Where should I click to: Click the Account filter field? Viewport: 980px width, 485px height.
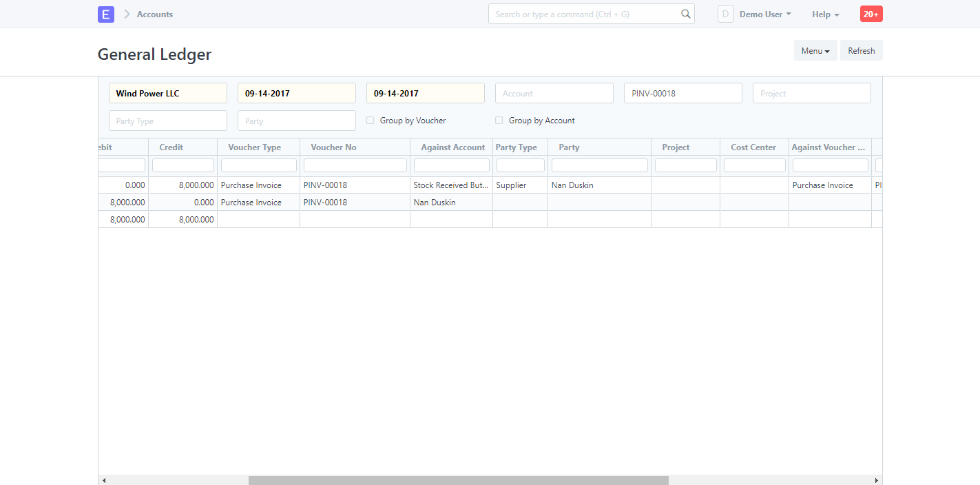(554, 92)
